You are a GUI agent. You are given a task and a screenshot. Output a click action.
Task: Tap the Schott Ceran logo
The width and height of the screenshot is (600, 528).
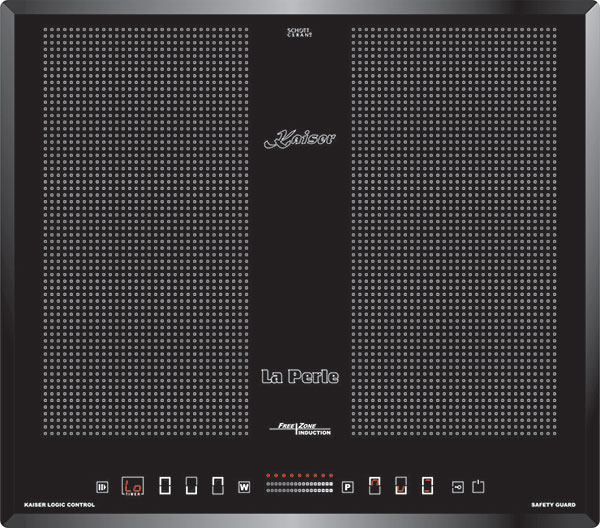(299, 34)
